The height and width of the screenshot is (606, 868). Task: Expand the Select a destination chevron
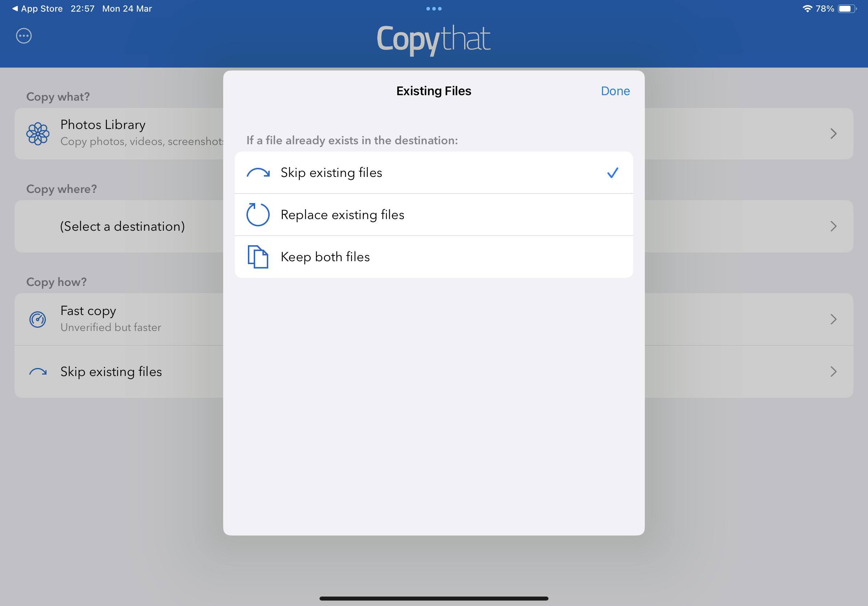[x=833, y=226]
